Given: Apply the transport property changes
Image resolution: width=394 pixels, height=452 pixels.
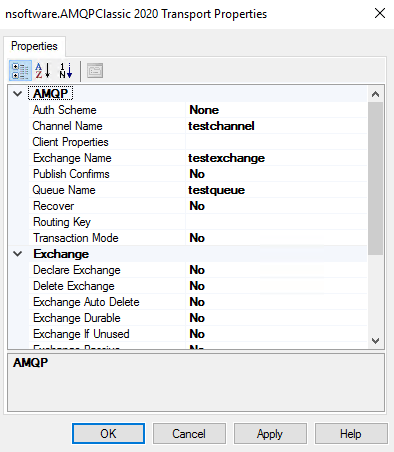Looking at the screenshot, I should tap(270, 434).
